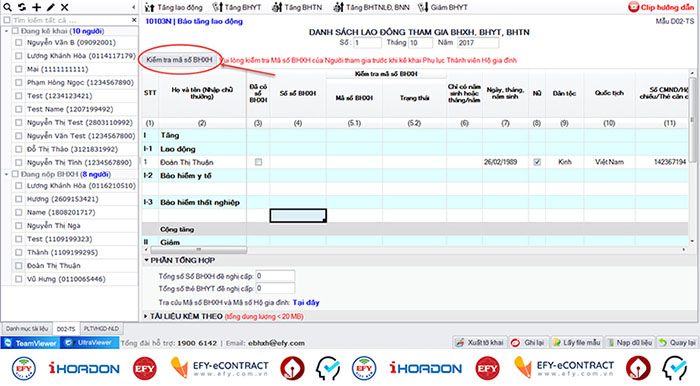Image resolution: width=700 pixels, height=386 pixels.
Task: Switch to D02-TS tab
Action: tap(66, 329)
